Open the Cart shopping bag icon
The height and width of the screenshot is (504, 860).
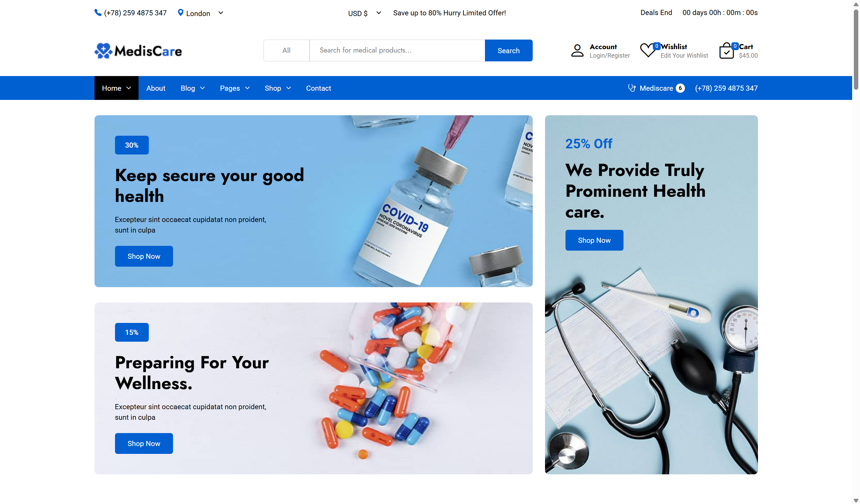(727, 51)
